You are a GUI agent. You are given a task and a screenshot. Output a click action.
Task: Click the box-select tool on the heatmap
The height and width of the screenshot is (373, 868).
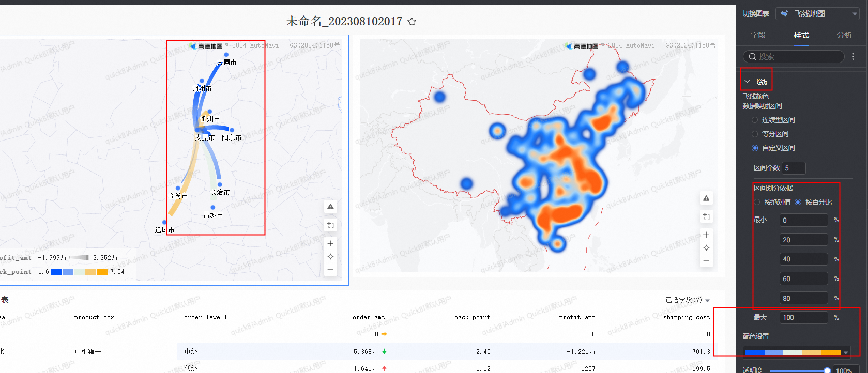[706, 216]
